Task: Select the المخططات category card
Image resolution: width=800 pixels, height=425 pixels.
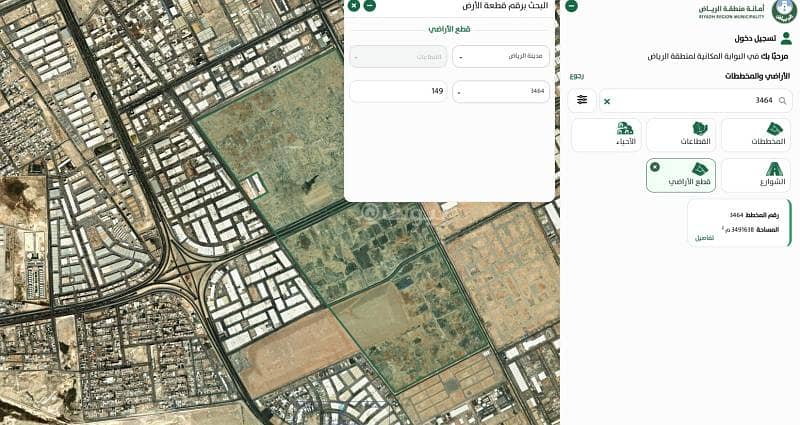Action: point(756,135)
